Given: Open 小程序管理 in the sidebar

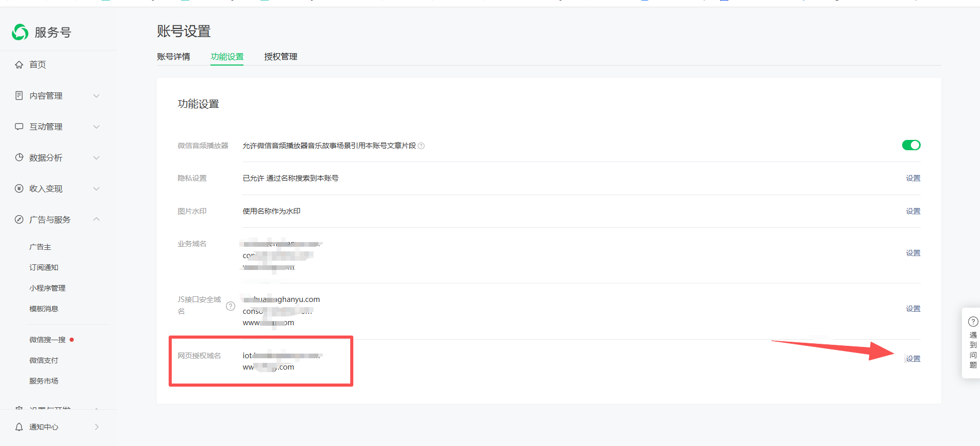Looking at the screenshot, I should pos(47,288).
